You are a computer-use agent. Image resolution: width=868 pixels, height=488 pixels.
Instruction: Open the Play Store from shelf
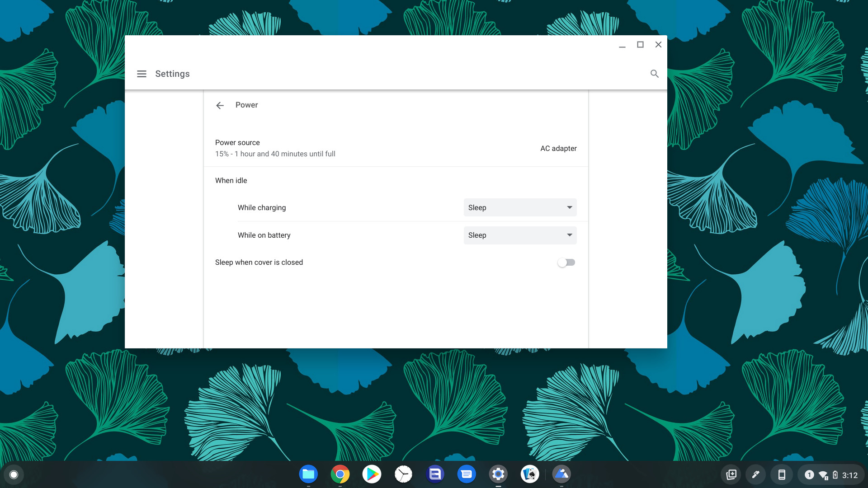[372, 474]
